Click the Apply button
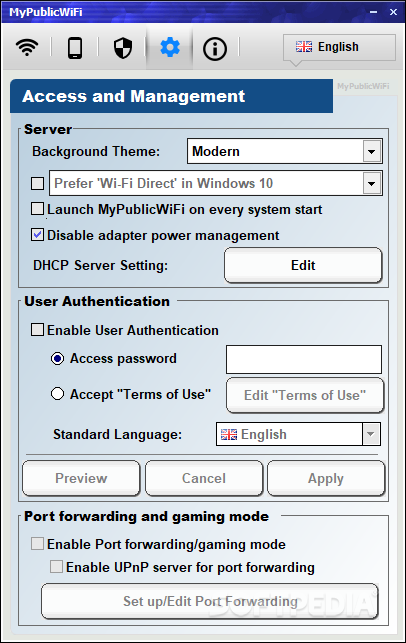 tap(326, 478)
